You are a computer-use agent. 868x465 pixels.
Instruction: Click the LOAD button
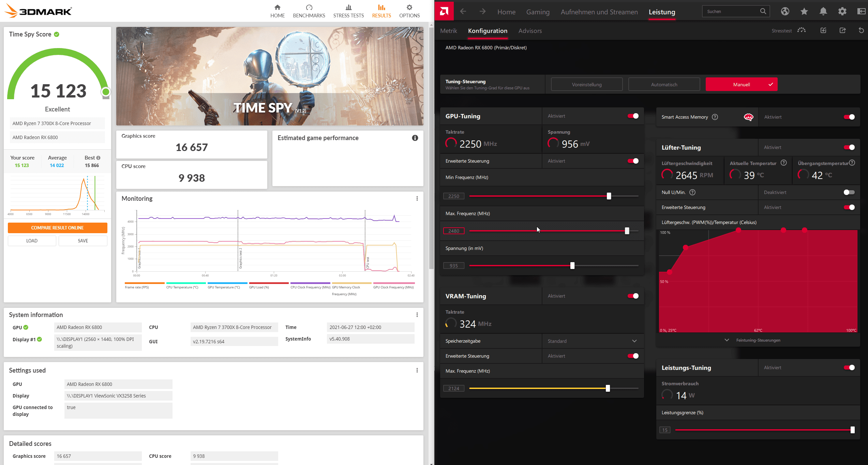tap(32, 241)
